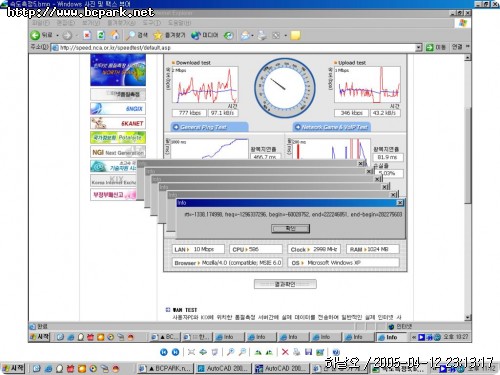Click the 확인 button in Info dialog
Image resolution: width=500 pixels, height=375 pixels.
point(290,228)
